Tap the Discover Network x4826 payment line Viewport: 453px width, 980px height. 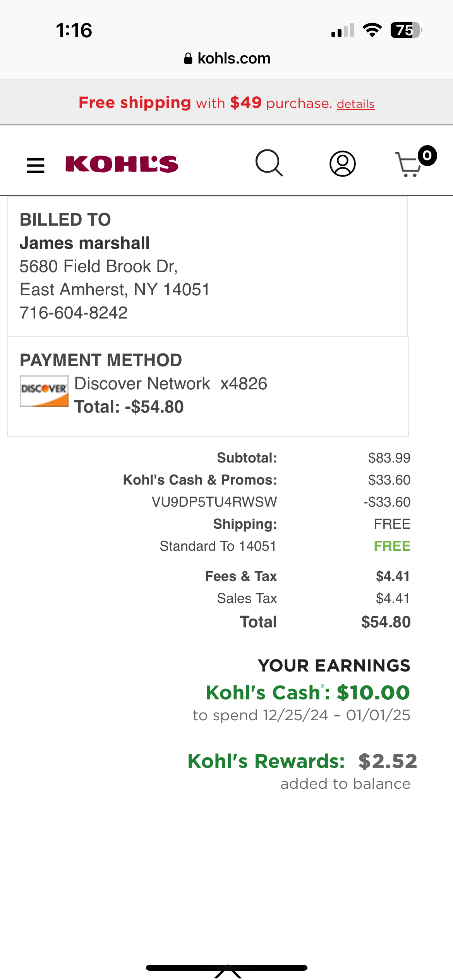(171, 384)
